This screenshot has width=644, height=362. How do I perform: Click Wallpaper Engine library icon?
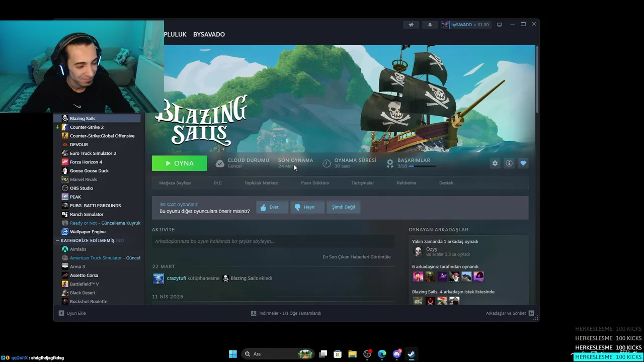pyautogui.click(x=65, y=232)
